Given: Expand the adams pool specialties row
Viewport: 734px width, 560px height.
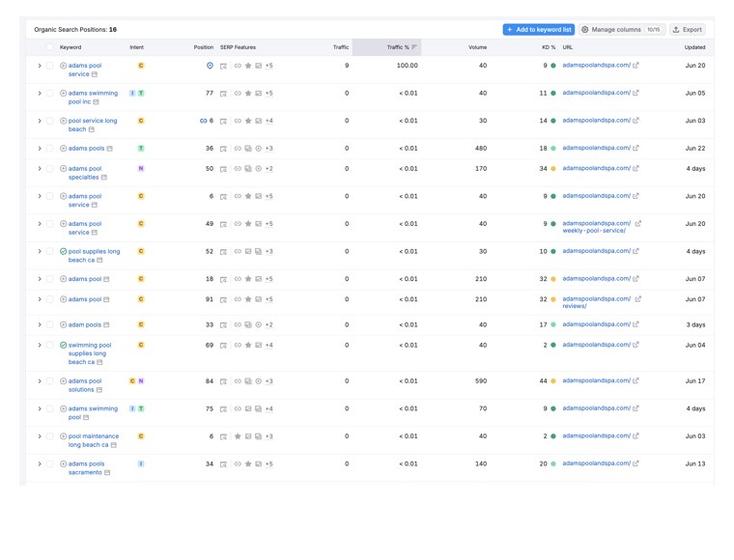Looking at the screenshot, I should click(40, 168).
